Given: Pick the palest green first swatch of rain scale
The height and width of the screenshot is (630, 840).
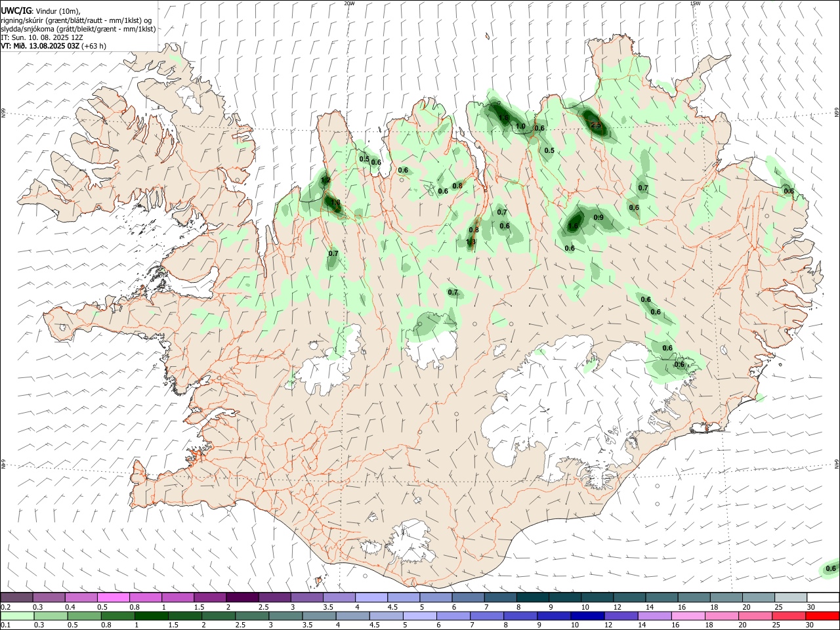Looking at the screenshot, I should click(x=16, y=616).
